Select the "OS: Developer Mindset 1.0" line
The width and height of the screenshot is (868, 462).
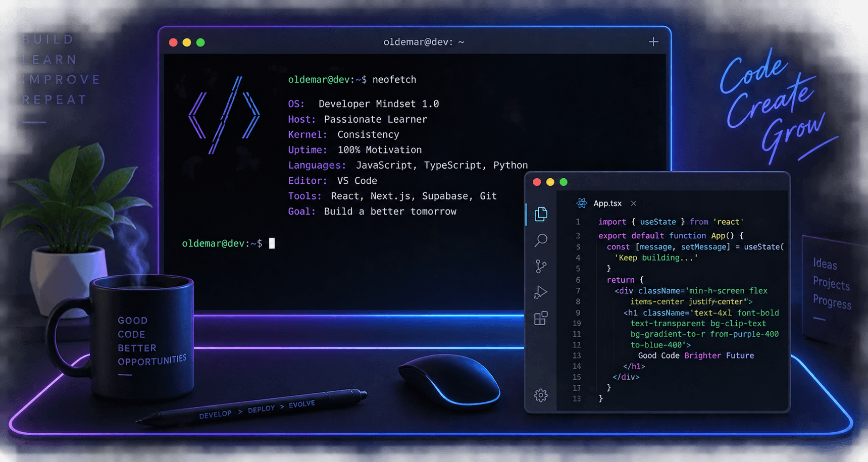364,104
